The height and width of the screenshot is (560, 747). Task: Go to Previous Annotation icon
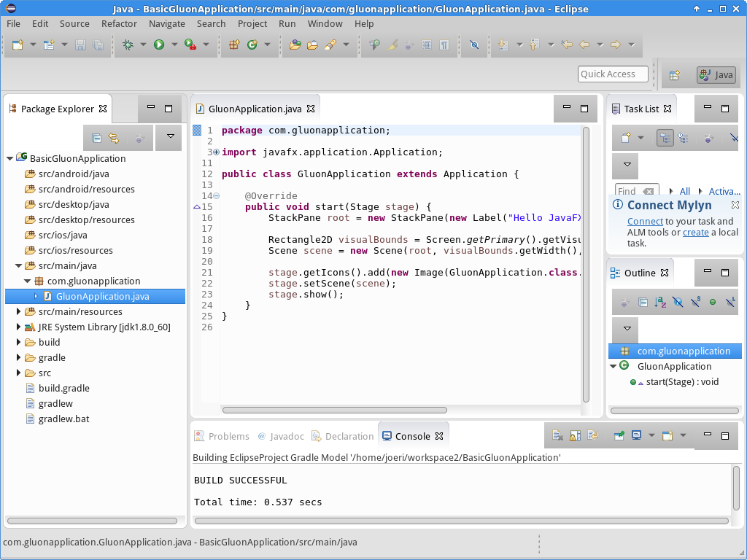pos(534,44)
